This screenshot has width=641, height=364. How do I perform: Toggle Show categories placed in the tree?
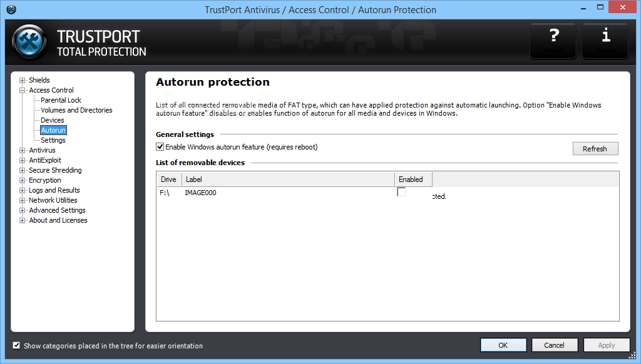(16, 346)
